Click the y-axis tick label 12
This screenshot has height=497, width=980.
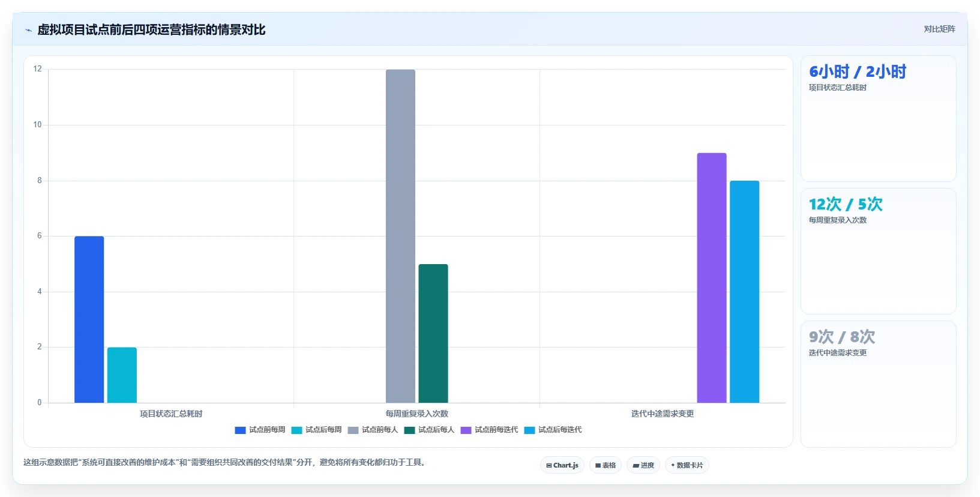[x=38, y=69]
